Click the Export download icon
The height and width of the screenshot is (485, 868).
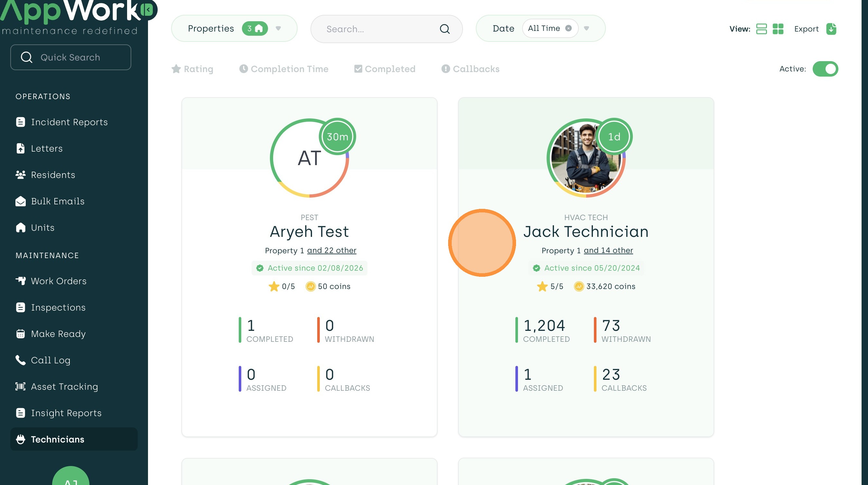click(831, 29)
